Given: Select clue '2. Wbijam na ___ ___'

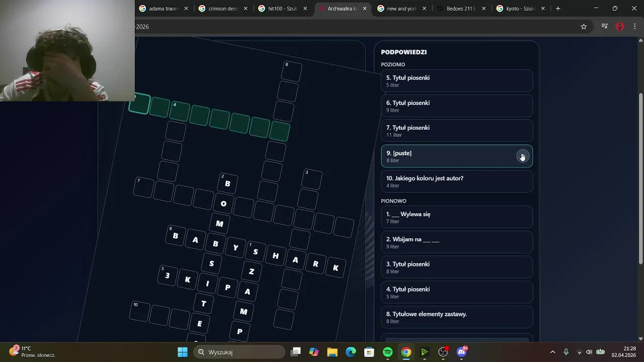Looking at the screenshot, I should (457, 242).
